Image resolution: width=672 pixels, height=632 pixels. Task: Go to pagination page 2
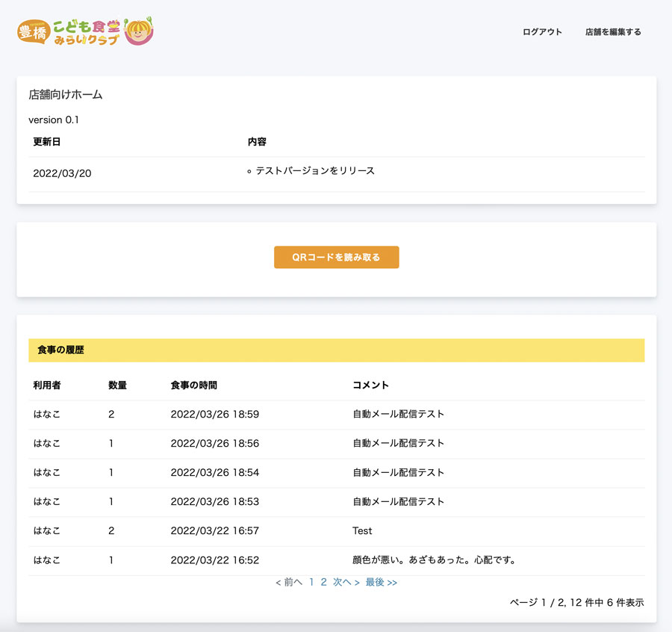click(324, 582)
